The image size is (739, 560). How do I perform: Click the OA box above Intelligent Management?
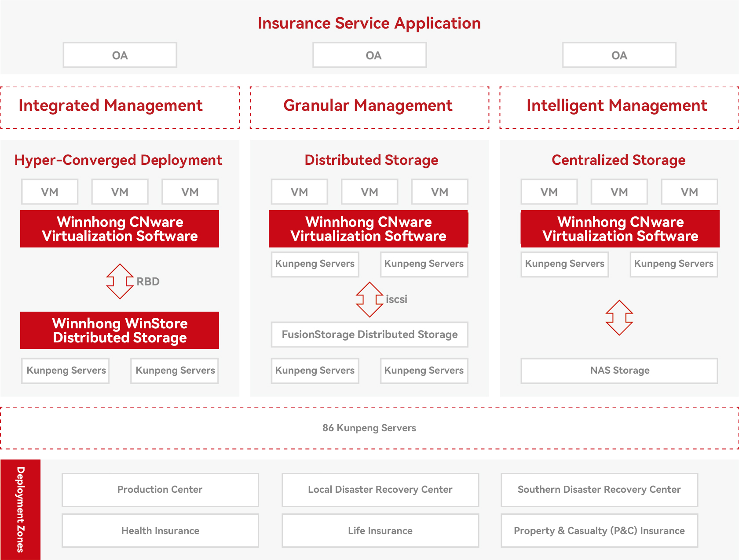(619, 55)
